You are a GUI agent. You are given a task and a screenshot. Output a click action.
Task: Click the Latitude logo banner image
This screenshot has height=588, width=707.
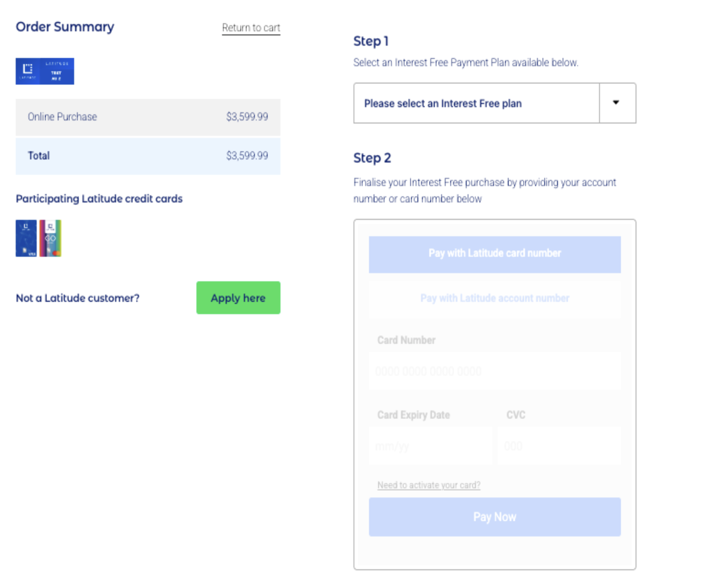45,71
